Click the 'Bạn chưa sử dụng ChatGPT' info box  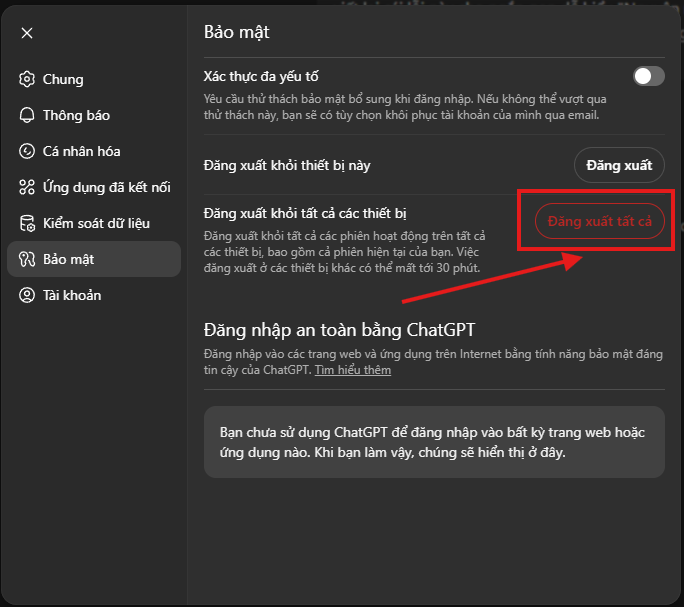(434, 441)
